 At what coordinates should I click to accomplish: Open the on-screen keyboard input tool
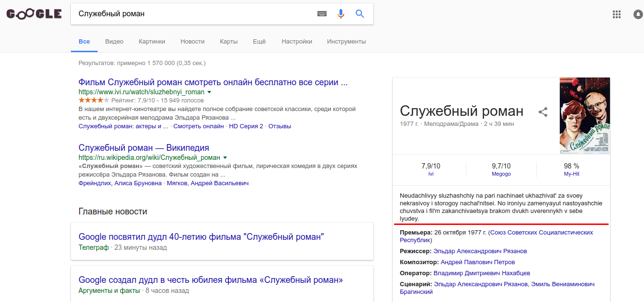coord(322,14)
